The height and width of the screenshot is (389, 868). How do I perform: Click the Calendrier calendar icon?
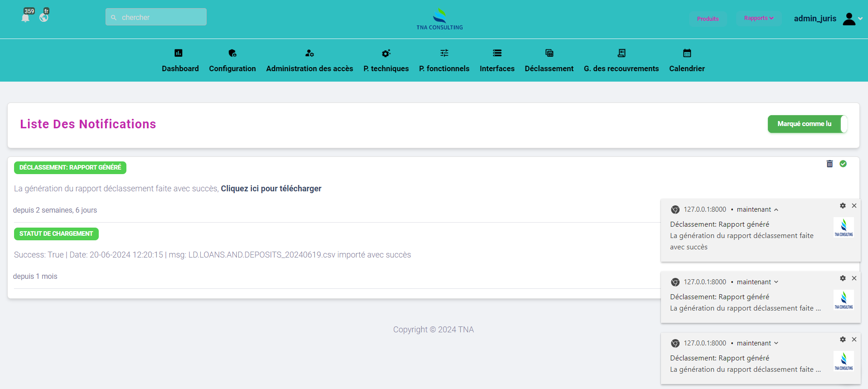pos(687,53)
